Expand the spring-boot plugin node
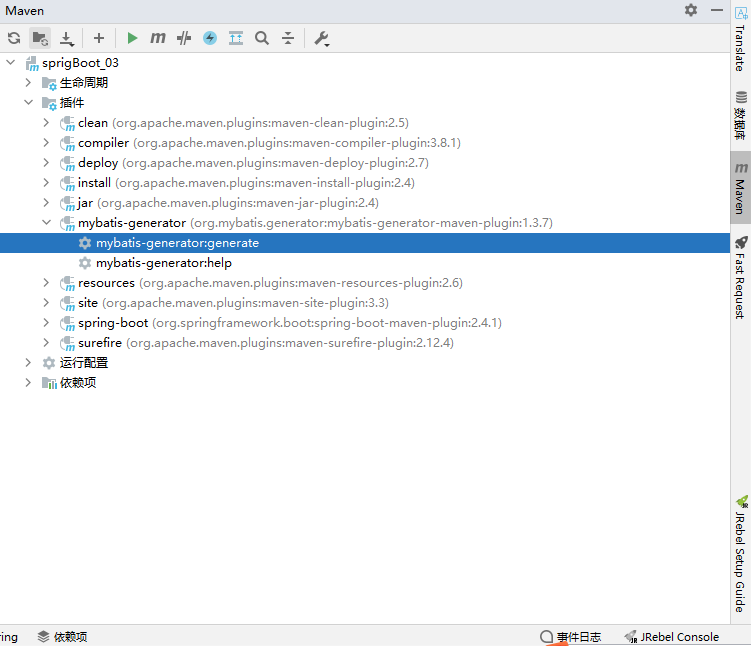Viewport: 751px width, 646px height. 46,323
